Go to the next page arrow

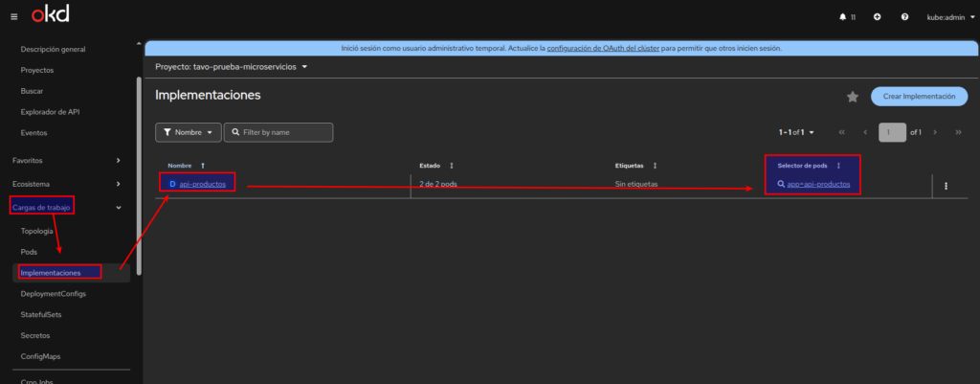pyautogui.click(x=934, y=132)
